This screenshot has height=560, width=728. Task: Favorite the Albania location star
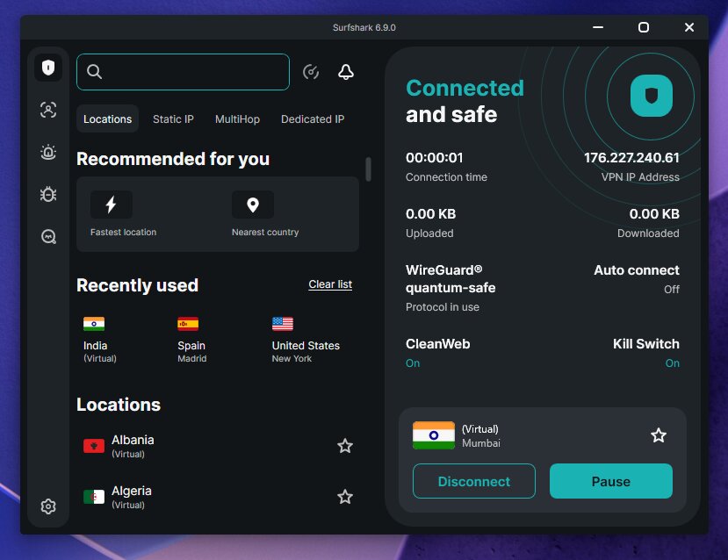tap(345, 446)
